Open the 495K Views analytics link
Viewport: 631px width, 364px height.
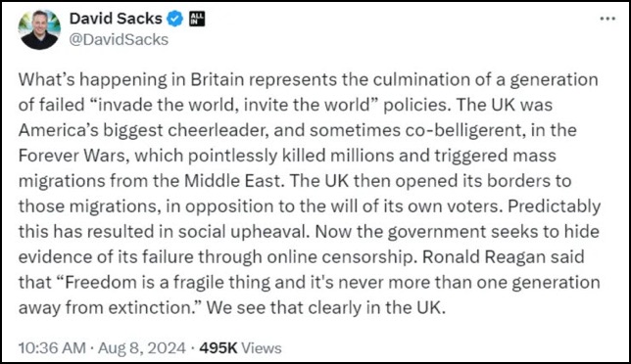[x=240, y=348]
